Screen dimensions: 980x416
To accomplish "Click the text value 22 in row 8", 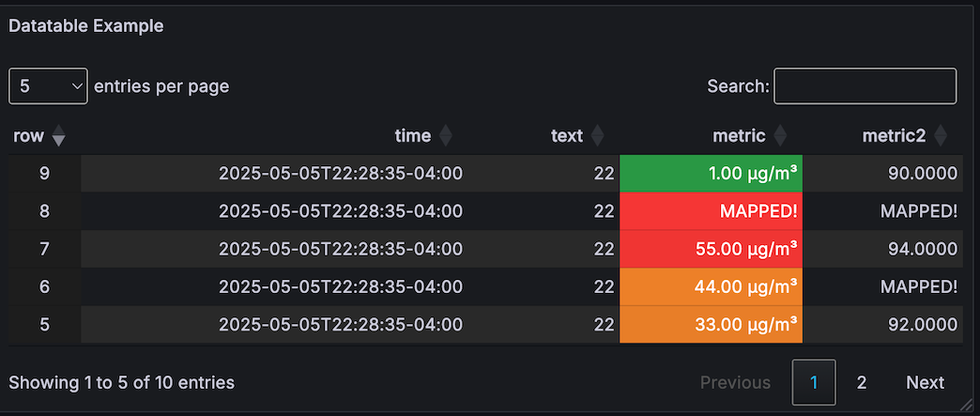I will [x=605, y=211].
